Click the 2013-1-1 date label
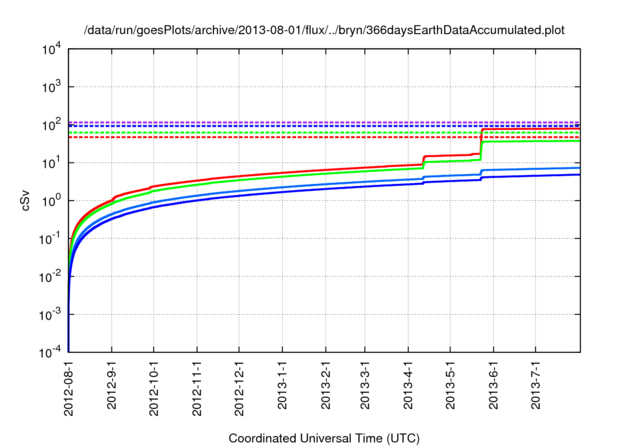 pos(282,385)
